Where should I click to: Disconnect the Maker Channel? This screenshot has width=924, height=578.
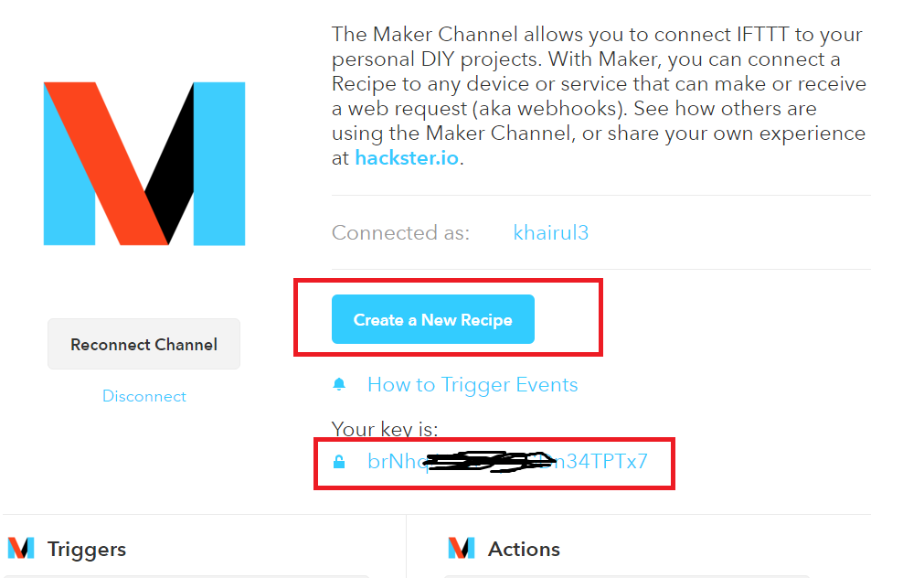click(x=144, y=396)
